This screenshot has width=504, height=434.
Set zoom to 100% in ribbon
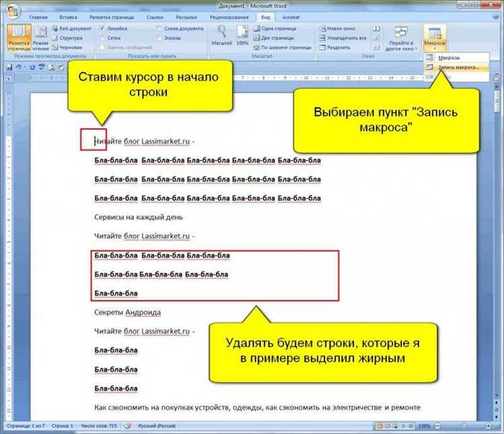pyautogui.click(x=243, y=36)
